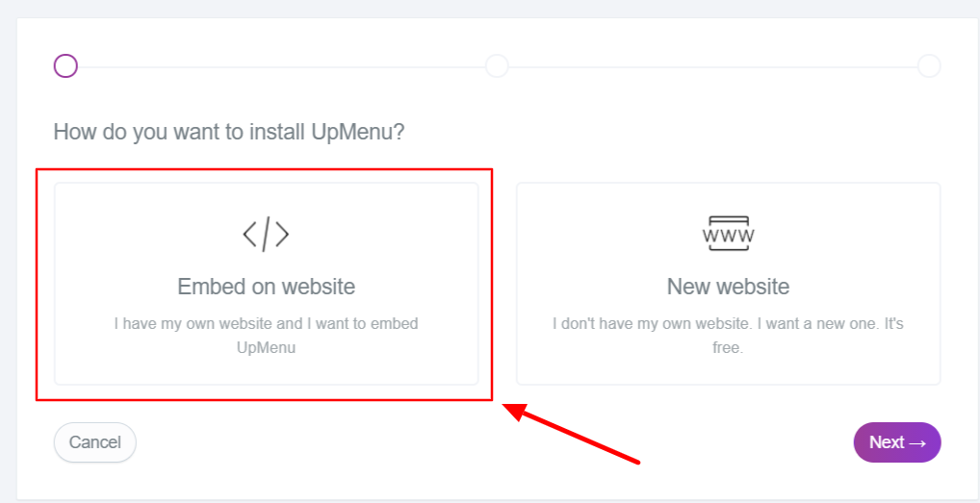Click the WWW browser window icon
Viewport: 980px width, 503px height.
pos(728,234)
